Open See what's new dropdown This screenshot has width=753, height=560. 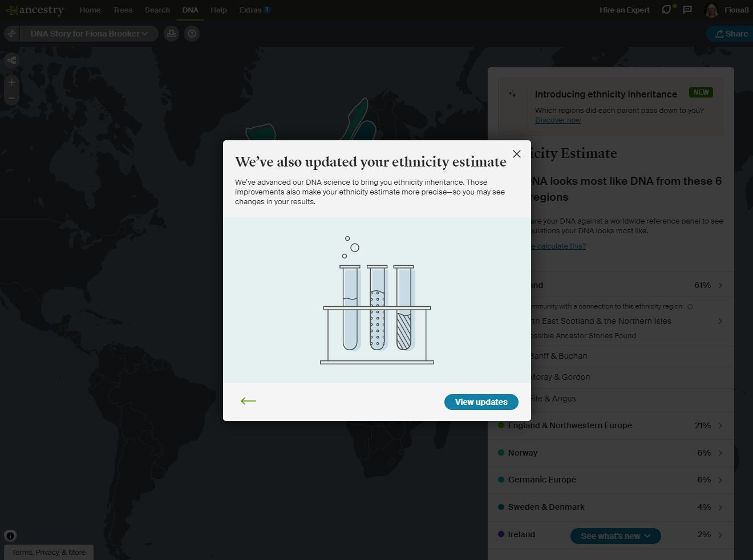pos(616,536)
